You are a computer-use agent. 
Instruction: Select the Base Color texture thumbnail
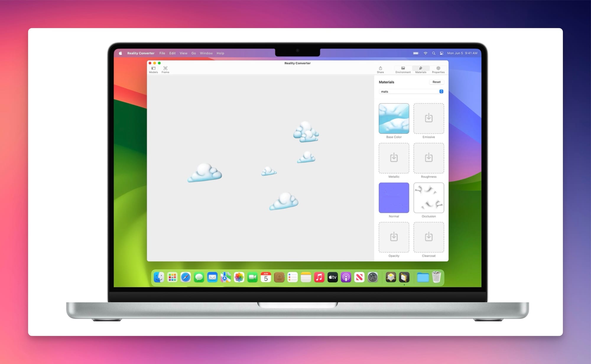click(x=394, y=118)
